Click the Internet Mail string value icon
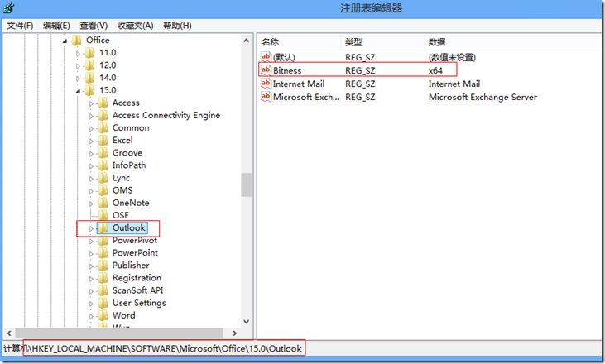605x364 pixels. pyautogui.click(x=266, y=84)
